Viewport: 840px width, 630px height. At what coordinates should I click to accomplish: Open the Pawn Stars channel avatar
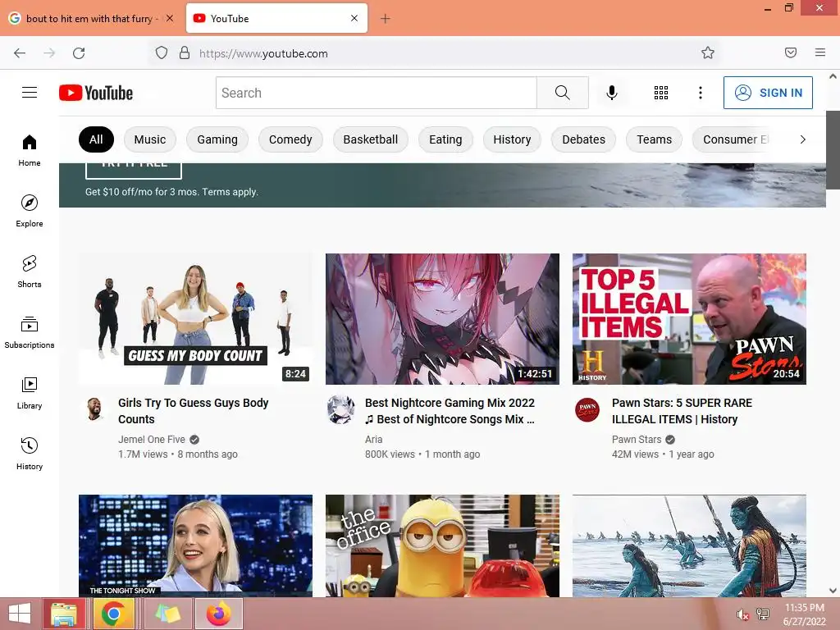[x=587, y=410]
